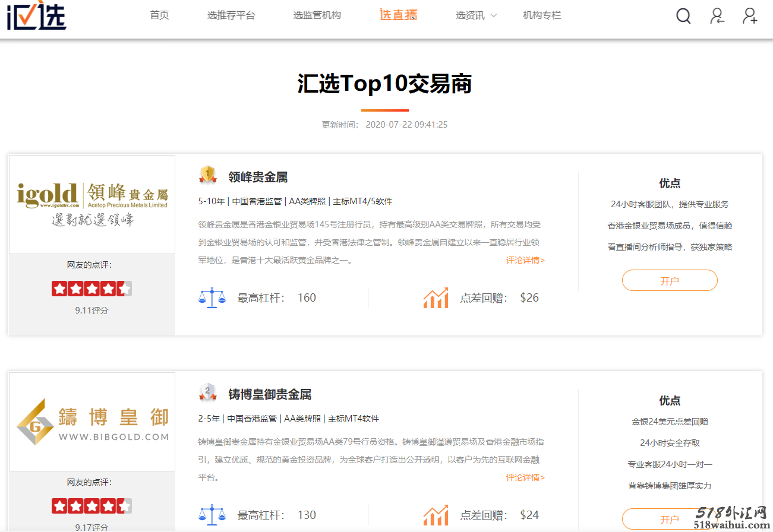Expand the 选资讯 dropdown arrow
The width and height of the screenshot is (773, 532).
[493, 16]
